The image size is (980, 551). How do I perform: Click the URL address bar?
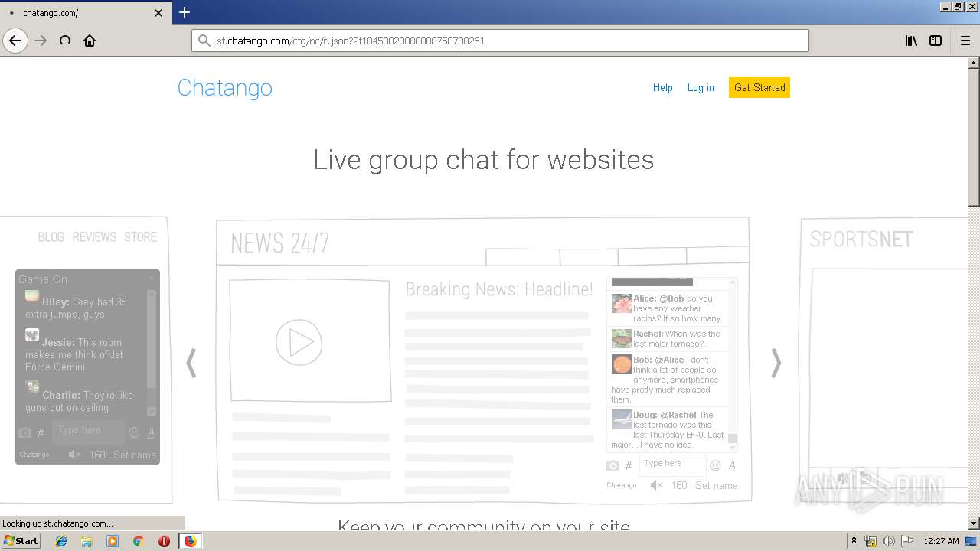pos(500,41)
